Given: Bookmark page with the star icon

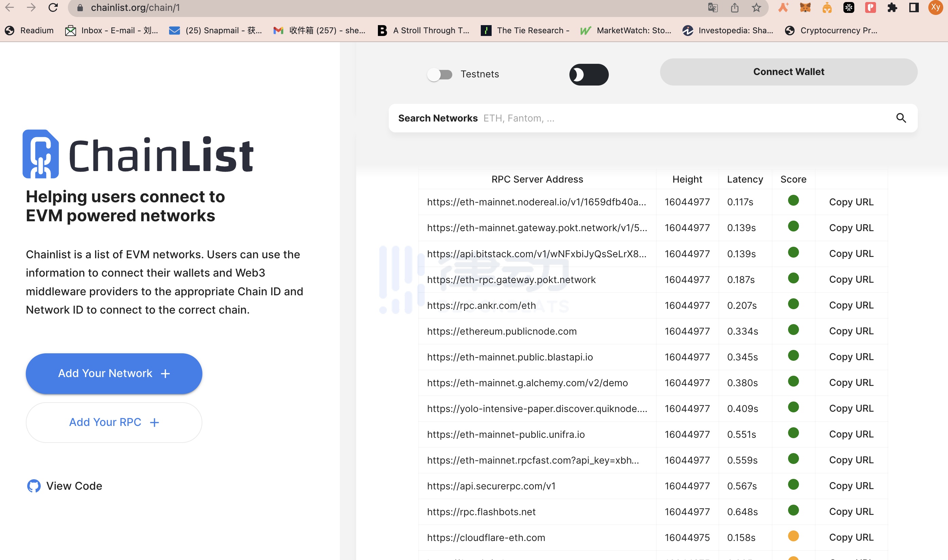Looking at the screenshot, I should coord(756,7).
